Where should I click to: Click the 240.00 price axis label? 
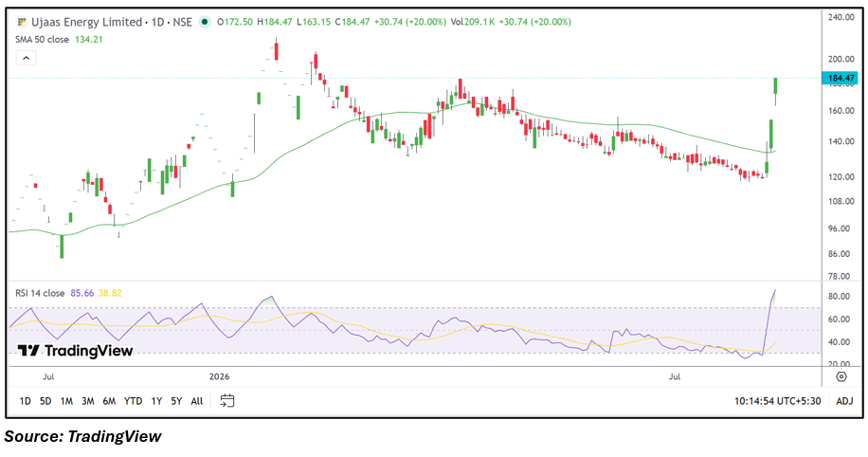click(x=841, y=17)
